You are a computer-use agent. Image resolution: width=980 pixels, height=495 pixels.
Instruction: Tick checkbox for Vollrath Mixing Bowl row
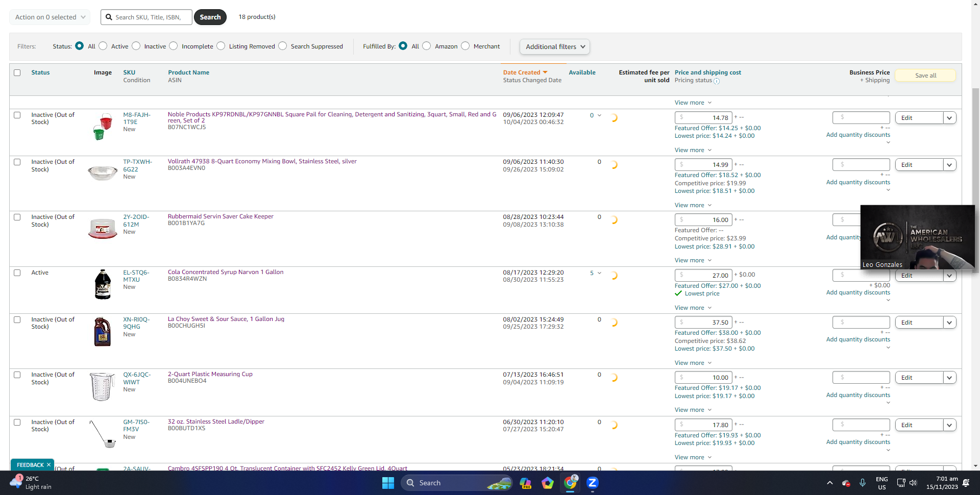17,162
